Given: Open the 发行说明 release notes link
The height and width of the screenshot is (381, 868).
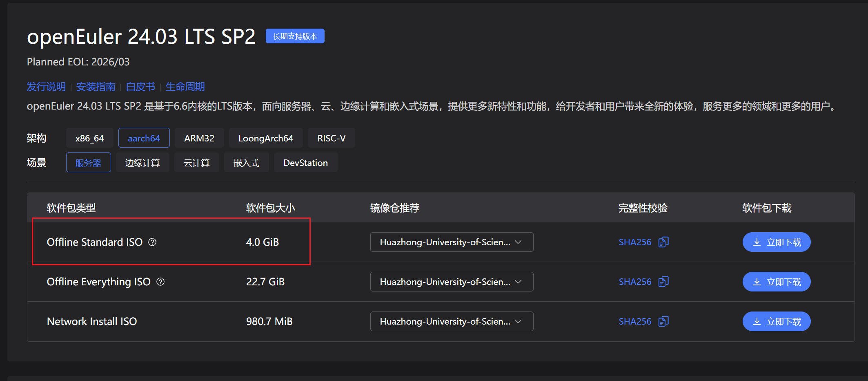Looking at the screenshot, I should [x=46, y=87].
